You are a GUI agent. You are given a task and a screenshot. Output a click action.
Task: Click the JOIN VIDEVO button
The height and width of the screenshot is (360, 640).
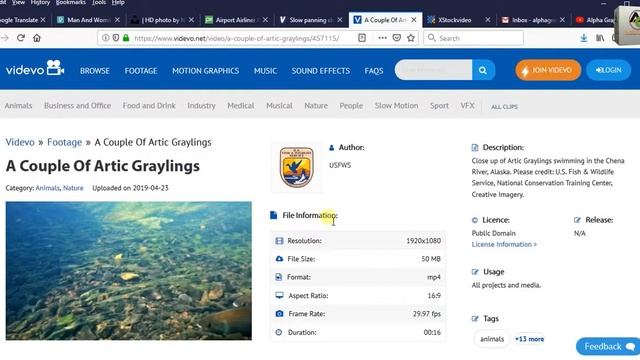pyautogui.click(x=548, y=70)
